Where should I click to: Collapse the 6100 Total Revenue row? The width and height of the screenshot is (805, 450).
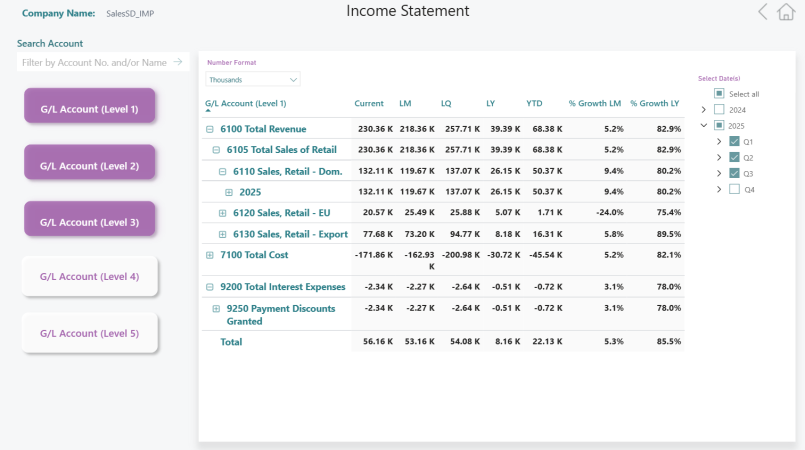pos(210,129)
